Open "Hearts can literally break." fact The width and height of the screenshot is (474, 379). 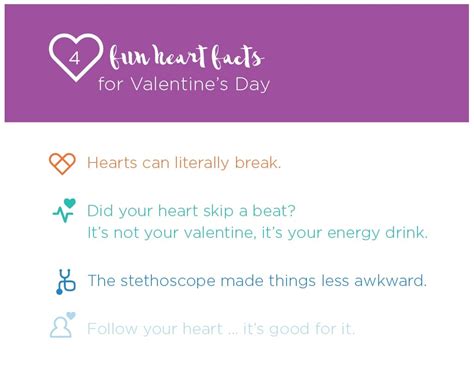[184, 163]
